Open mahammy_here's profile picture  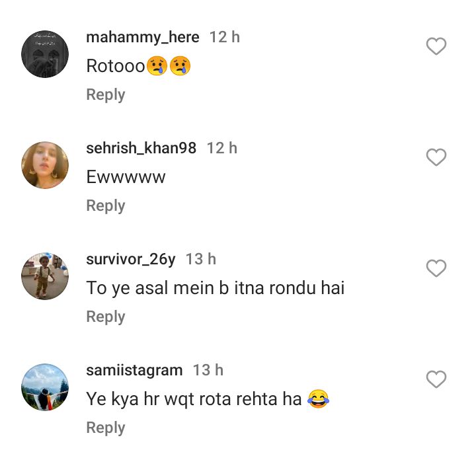pos(45,54)
